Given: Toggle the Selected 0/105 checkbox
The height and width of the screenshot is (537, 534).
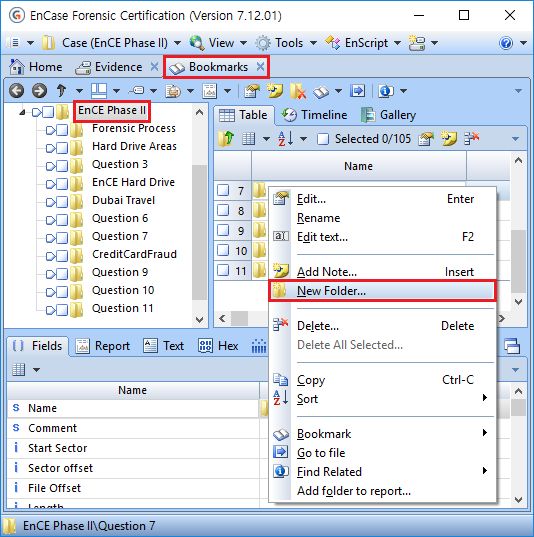Looking at the screenshot, I should click(323, 139).
